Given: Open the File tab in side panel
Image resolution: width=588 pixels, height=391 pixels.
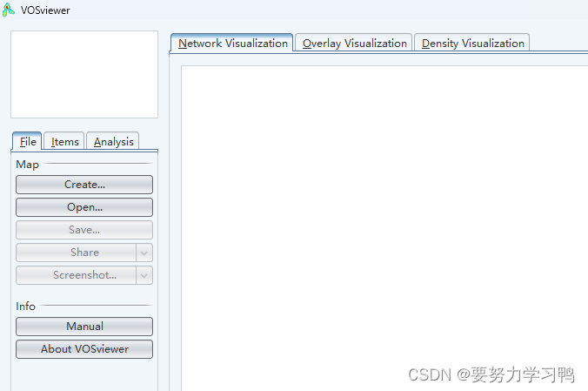Looking at the screenshot, I should (x=27, y=142).
